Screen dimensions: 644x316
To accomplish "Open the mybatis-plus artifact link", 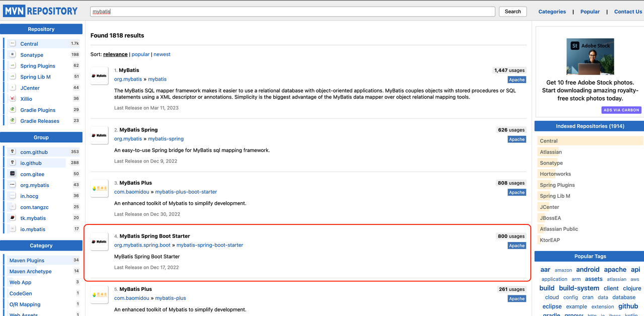I will 171,298.
